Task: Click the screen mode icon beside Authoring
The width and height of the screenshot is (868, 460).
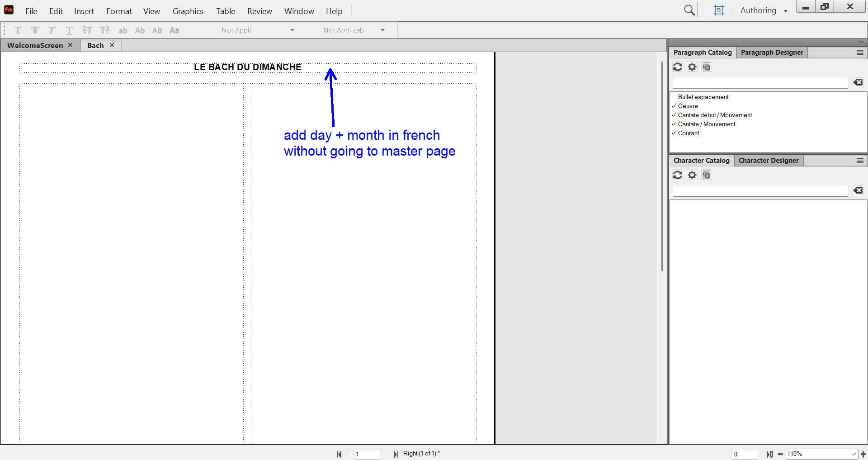Action: 719,10
